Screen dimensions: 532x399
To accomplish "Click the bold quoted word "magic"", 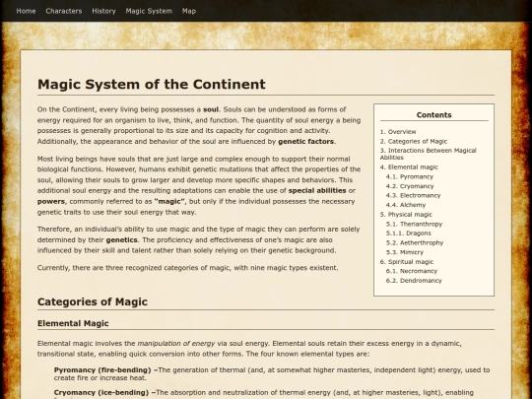I will 169,202.
